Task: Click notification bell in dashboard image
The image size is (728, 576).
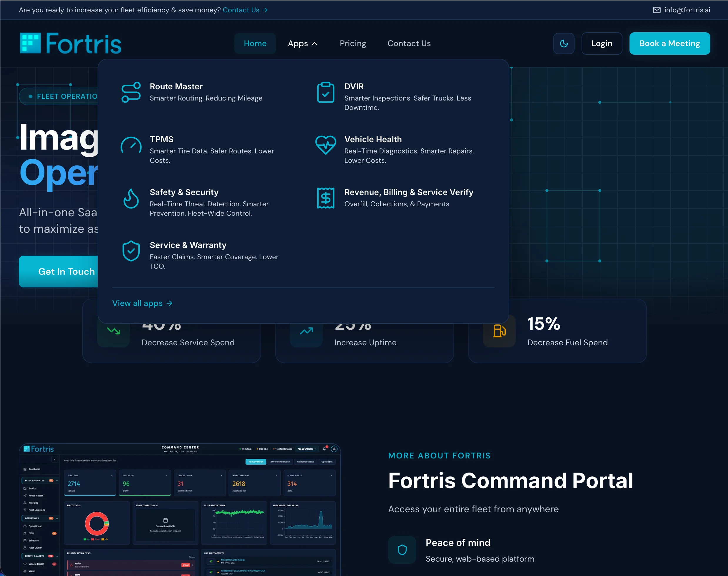Action: (x=324, y=449)
